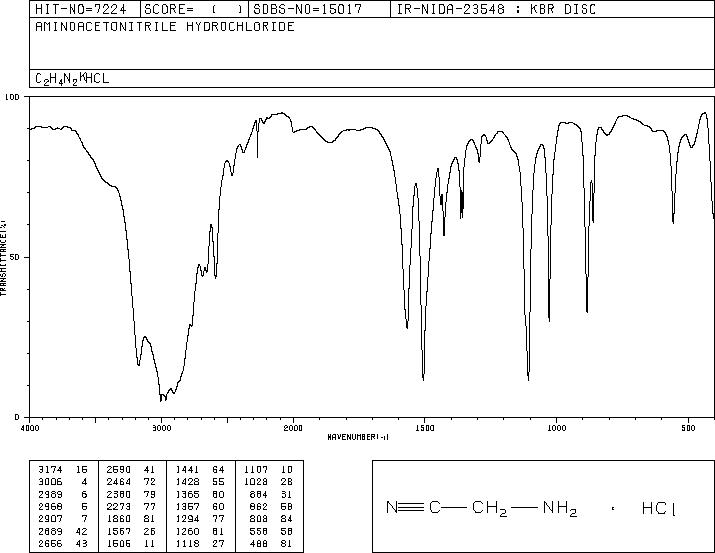Click the 1500 wavenumber axis label
The image size is (715, 553).
tap(425, 428)
